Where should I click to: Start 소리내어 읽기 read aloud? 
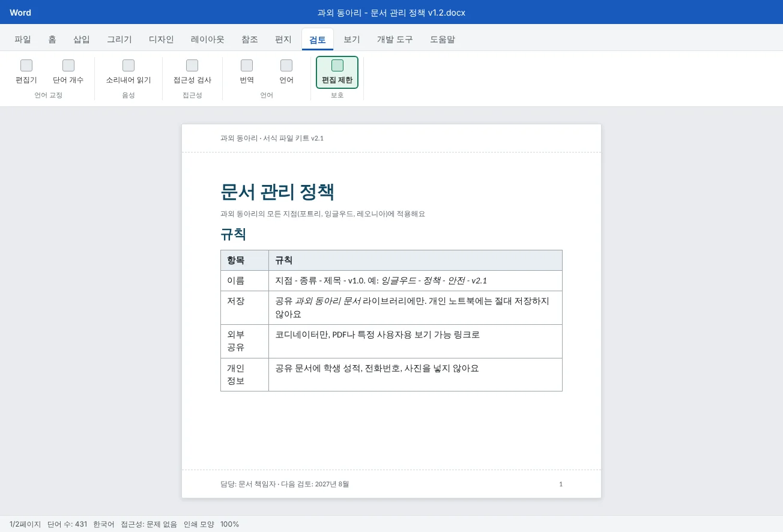coord(128,72)
